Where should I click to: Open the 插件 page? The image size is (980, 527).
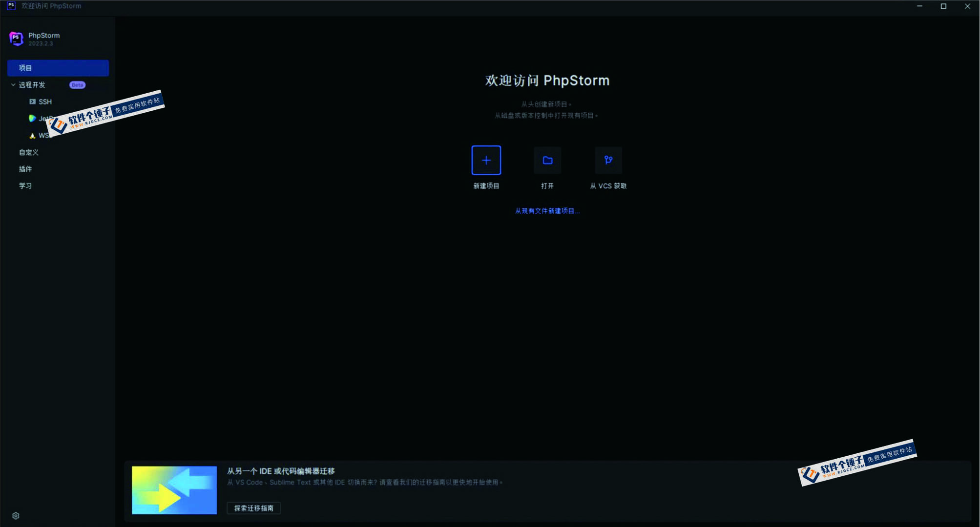(x=25, y=169)
